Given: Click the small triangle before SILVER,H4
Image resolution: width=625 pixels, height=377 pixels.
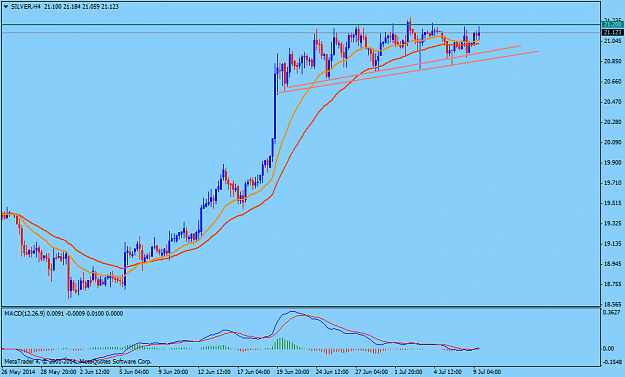Looking at the screenshot, I should [x=6, y=7].
